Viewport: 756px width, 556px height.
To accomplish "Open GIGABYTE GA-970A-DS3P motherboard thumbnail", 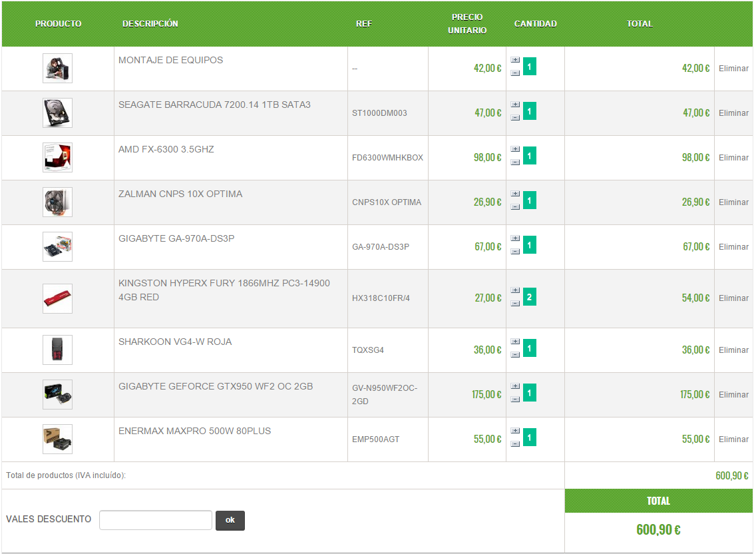I will [x=57, y=247].
